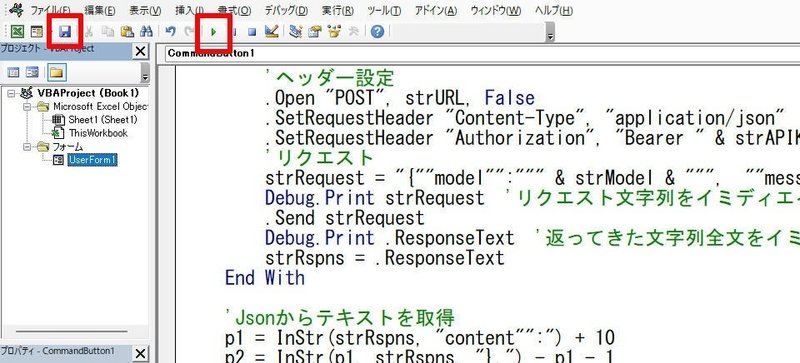Open the 挿入(I) menu
Viewport: 800px width, 363px height.
[x=189, y=10]
